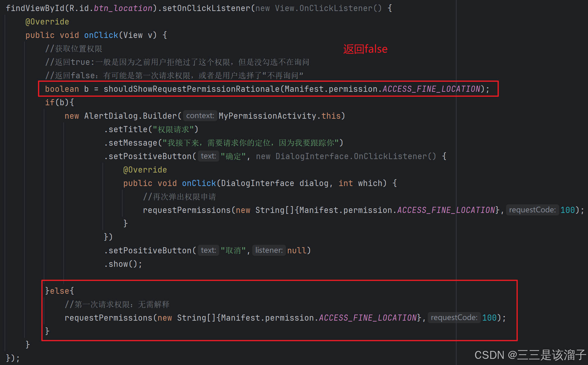The height and width of the screenshot is (365, 588).
Task: Click the if(b){ statement
Action: tap(59, 102)
